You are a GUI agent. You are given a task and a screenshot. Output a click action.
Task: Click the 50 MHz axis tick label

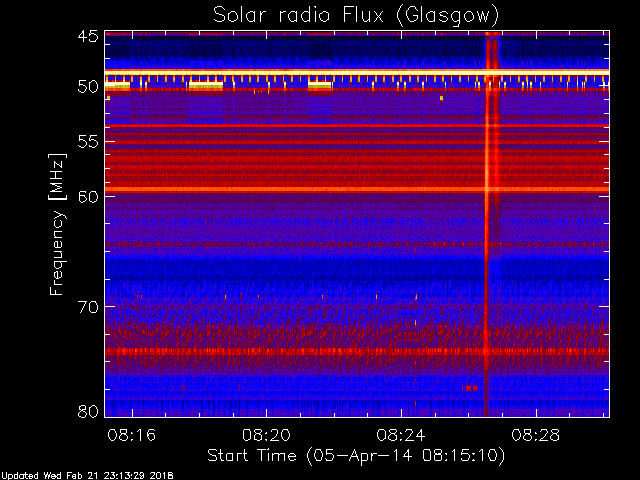pyautogui.click(x=88, y=87)
